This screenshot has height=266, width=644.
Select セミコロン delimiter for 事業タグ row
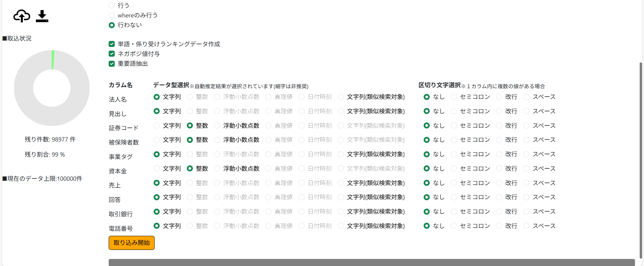pyautogui.click(x=454, y=154)
